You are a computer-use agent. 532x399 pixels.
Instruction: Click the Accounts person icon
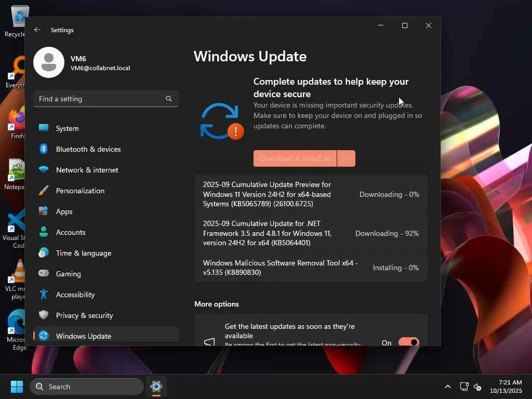(x=44, y=232)
